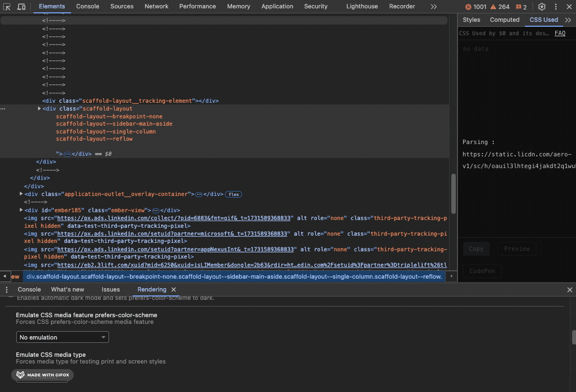Show more DevTools tabs with the chevron

pos(434,7)
